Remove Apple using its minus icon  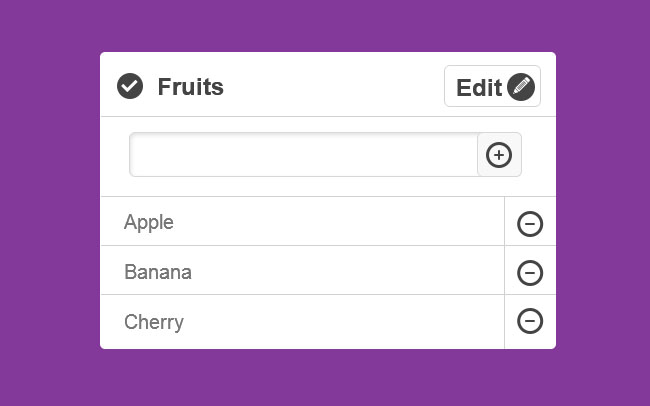[530, 223]
